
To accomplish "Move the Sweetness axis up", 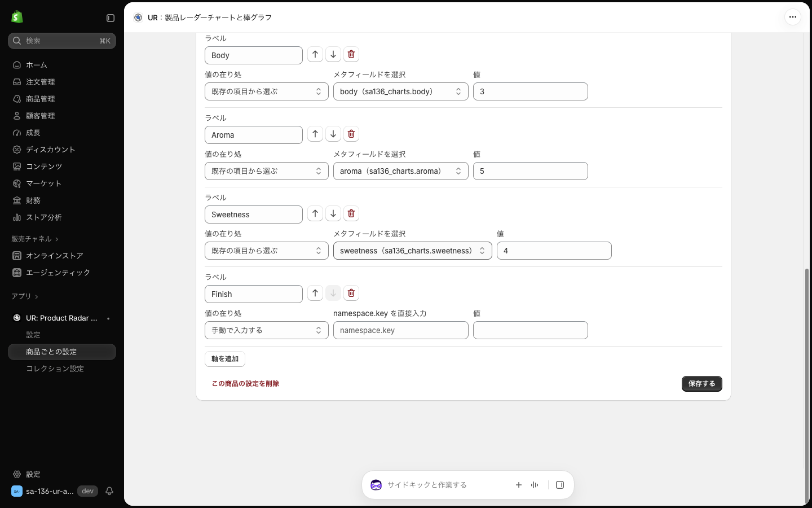I will [315, 213].
